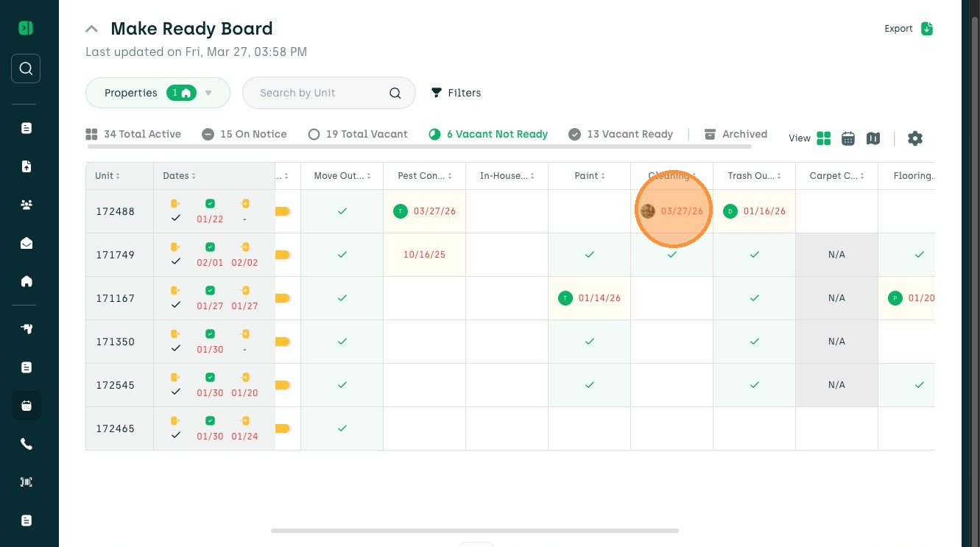Select the 13 Vacant Ready tab
This screenshot has height=547, width=980.
click(621, 134)
